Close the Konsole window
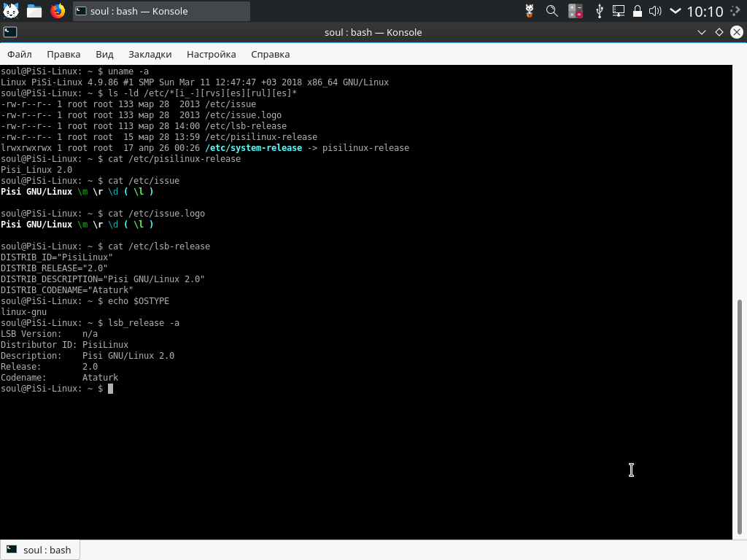Screen dimensions: 747x560 737,32
